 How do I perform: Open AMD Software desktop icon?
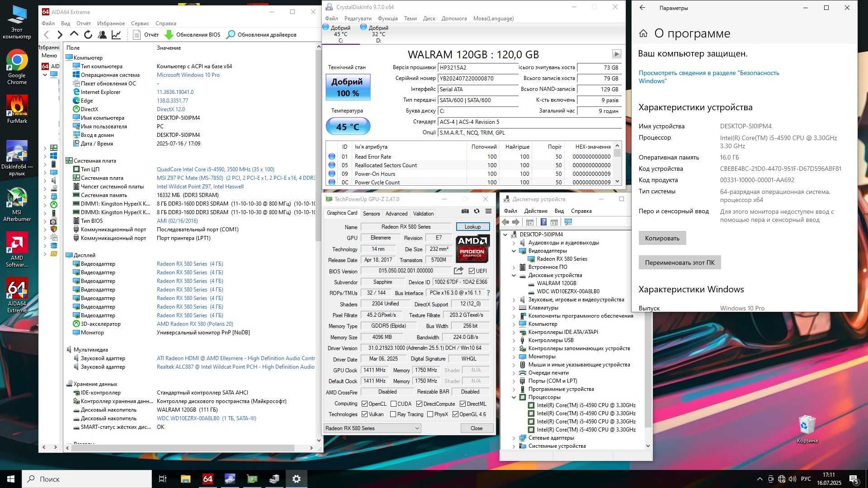click(17, 250)
